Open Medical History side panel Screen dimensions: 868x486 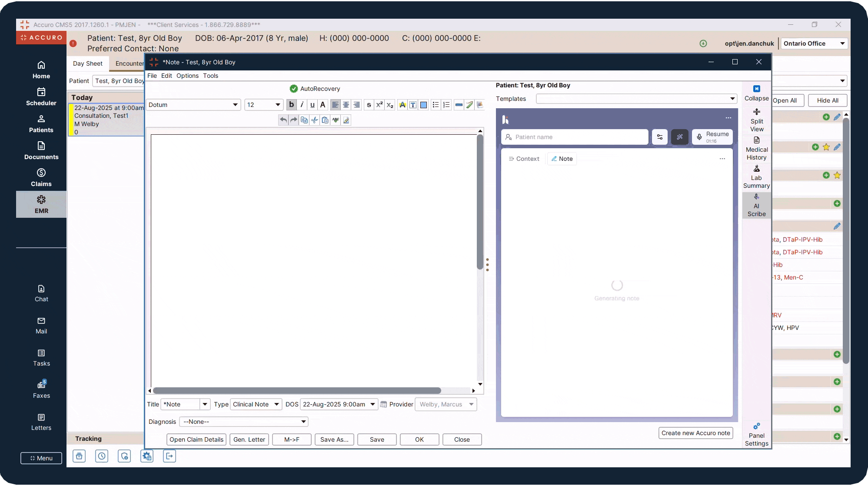pyautogui.click(x=756, y=149)
